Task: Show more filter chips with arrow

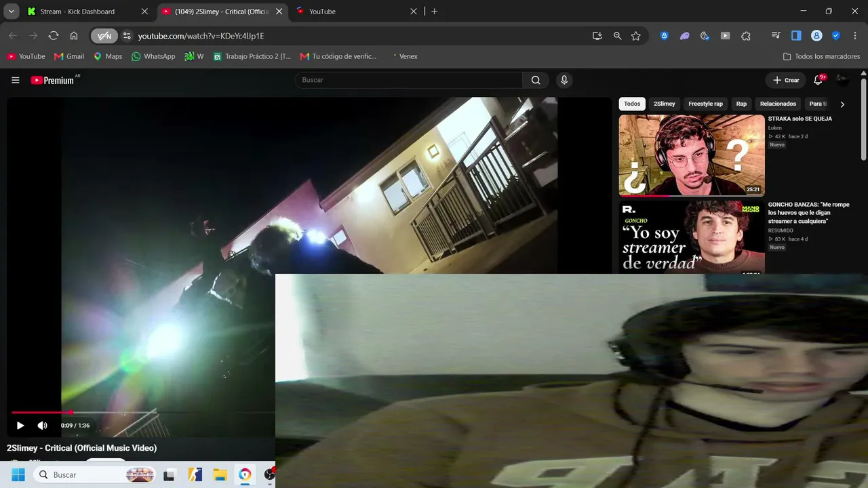Action: click(x=842, y=104)
